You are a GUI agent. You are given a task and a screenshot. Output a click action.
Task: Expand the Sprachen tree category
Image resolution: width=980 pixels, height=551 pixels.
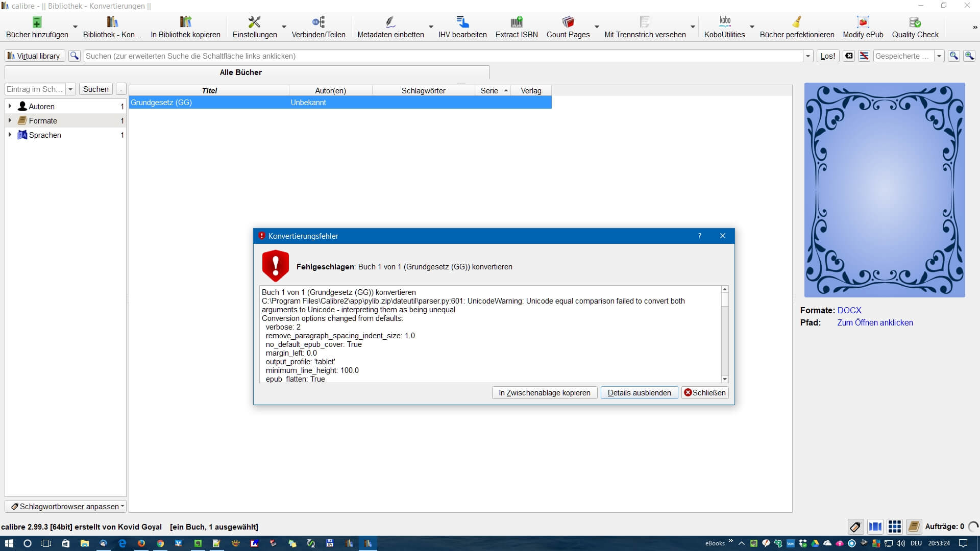coord(10,135)
